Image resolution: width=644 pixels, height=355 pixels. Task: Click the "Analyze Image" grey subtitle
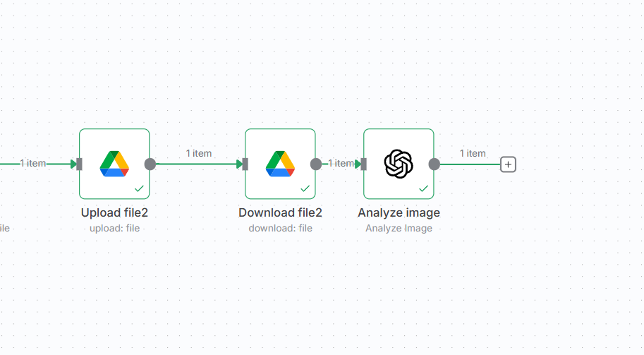click(x=399, y=228)
